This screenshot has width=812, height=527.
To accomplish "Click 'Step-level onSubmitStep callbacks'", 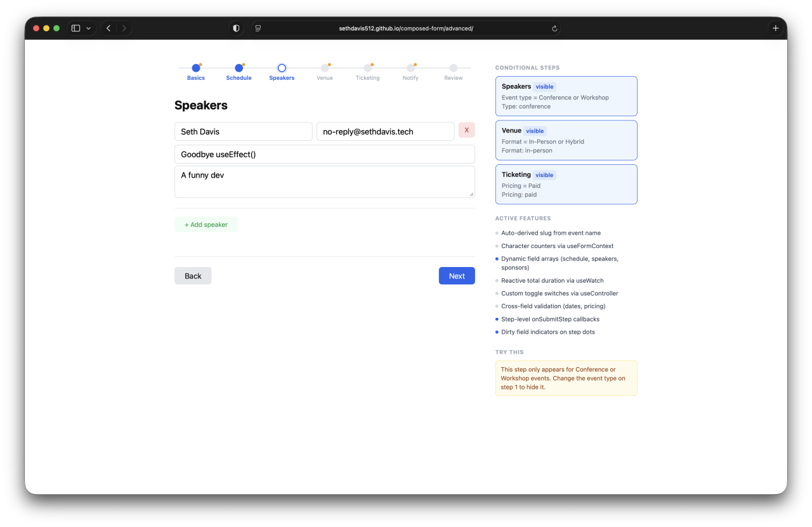I will (550, 319).
